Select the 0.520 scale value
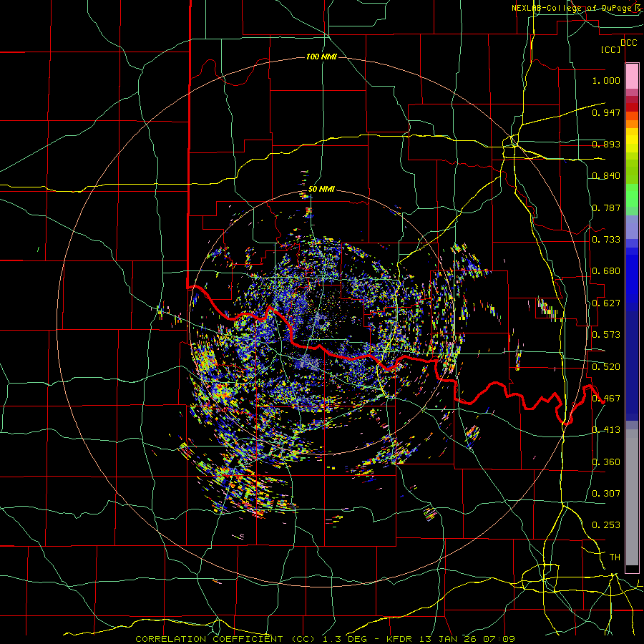 [606, 367]
